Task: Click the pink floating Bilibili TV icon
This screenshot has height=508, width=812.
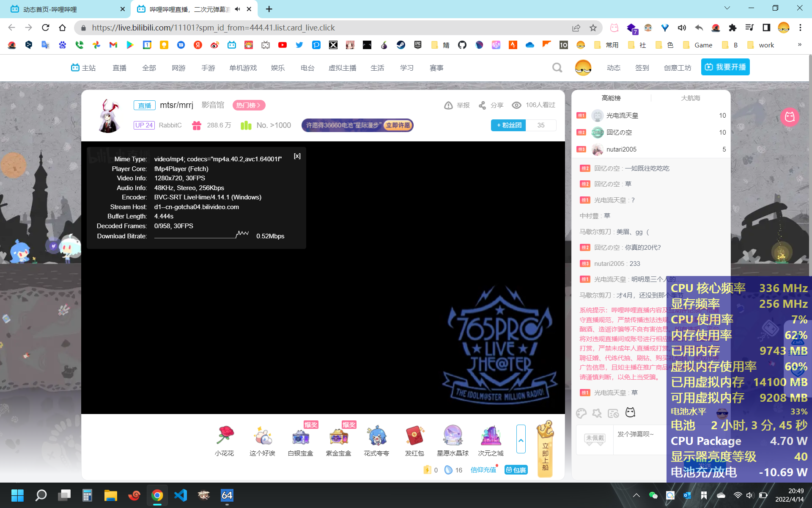Action: (790, 117)
